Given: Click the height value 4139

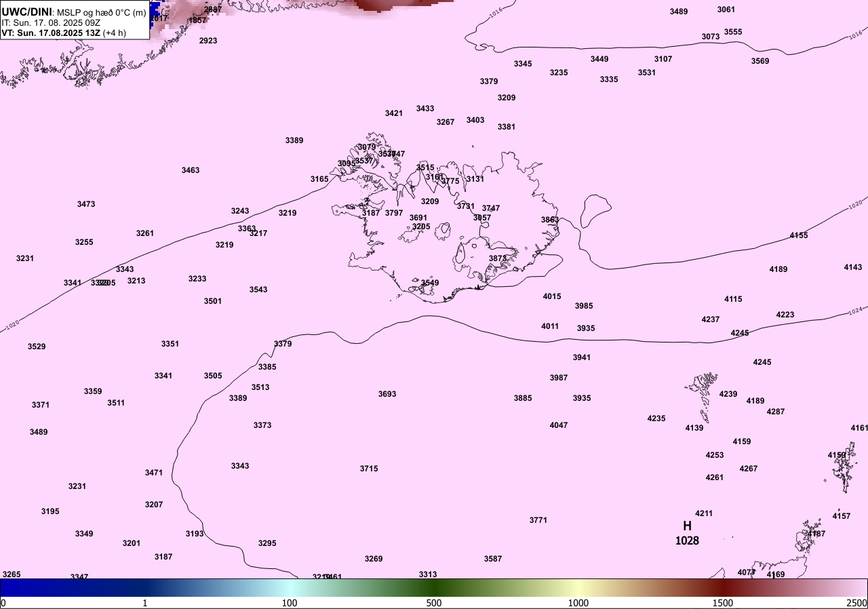Looking at the screenshot, I should click(694, 428).
